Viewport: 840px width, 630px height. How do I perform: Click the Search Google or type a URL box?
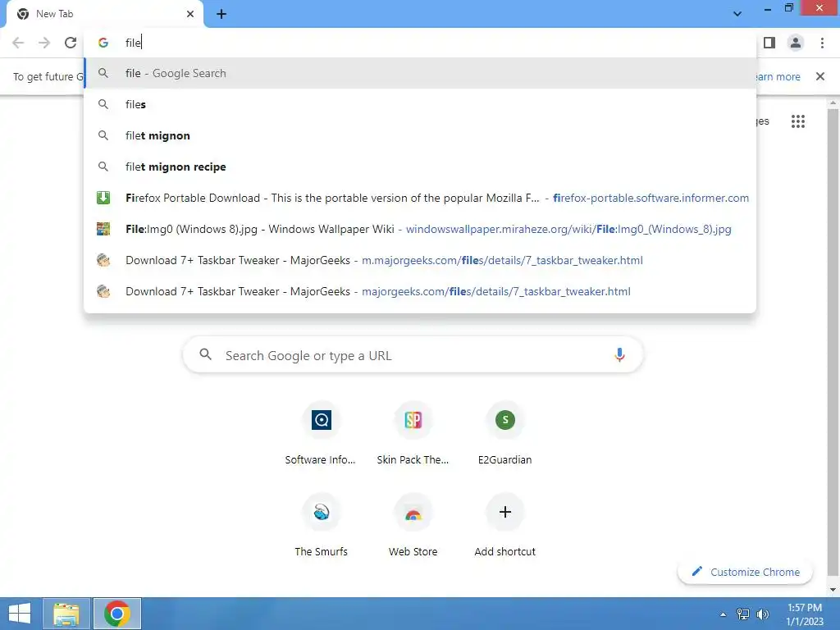(x=413, y=355)
